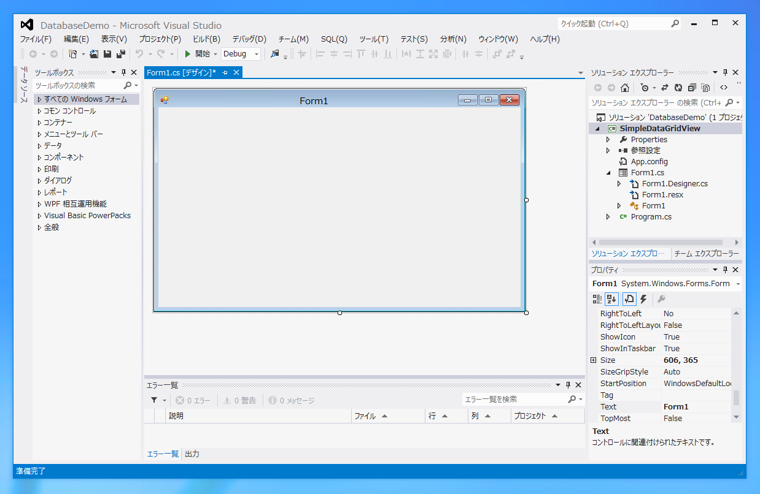Toggle the 0 Messages filter button
This screenshot has height=494, width=760.
pyautogui.click(x=292, y=400)
